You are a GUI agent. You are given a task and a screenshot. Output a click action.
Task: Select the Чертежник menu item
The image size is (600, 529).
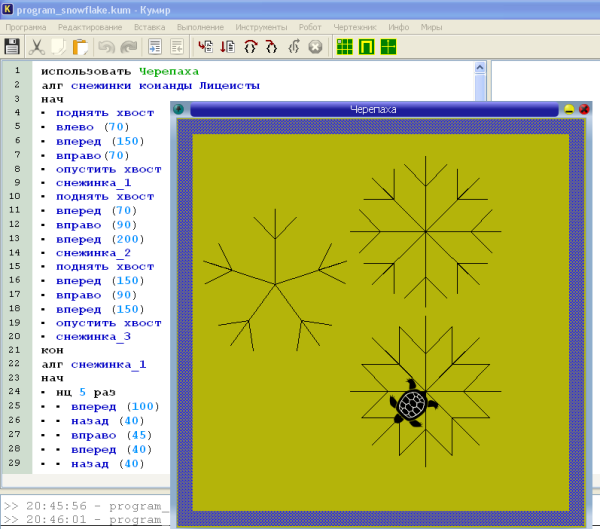(x=354, y=25)
